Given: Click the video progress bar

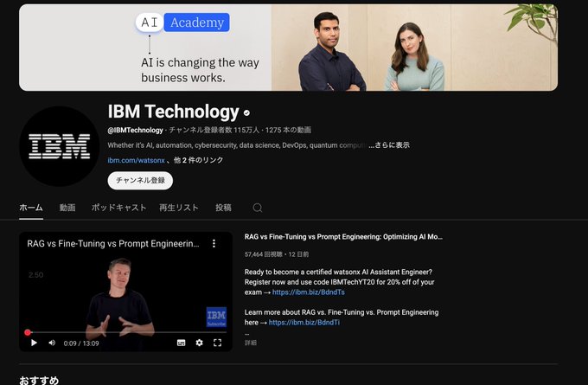Looking at the screenshot, I should tap(127, 332).
